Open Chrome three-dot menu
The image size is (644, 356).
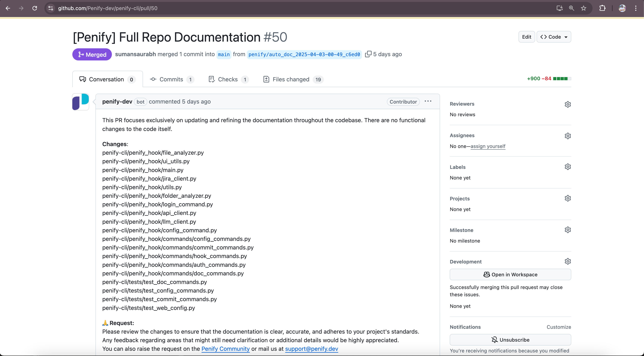[x=635, y=8]
